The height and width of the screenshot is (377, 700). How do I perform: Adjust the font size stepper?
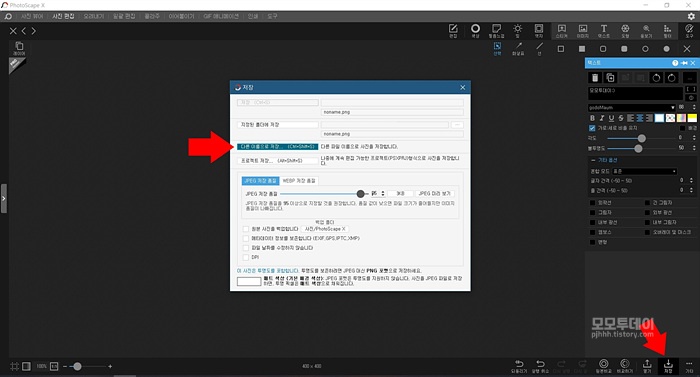[x=694, y=107]
